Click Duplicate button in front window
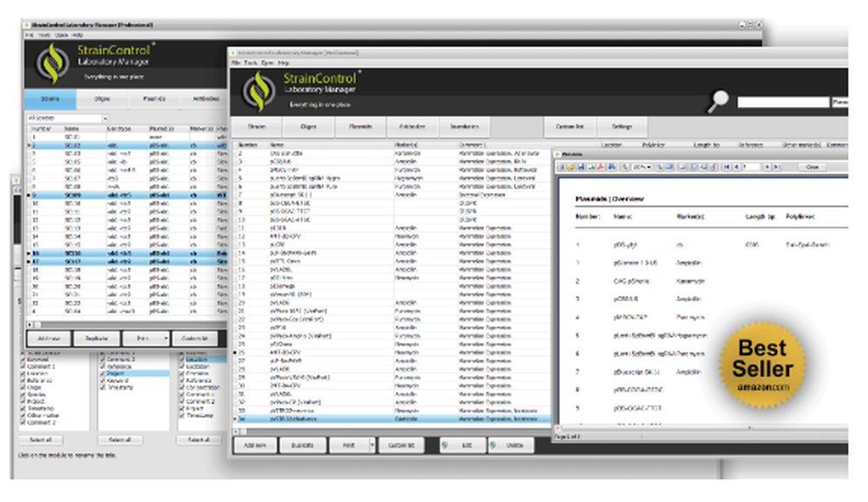 click(x=302, y=445)
